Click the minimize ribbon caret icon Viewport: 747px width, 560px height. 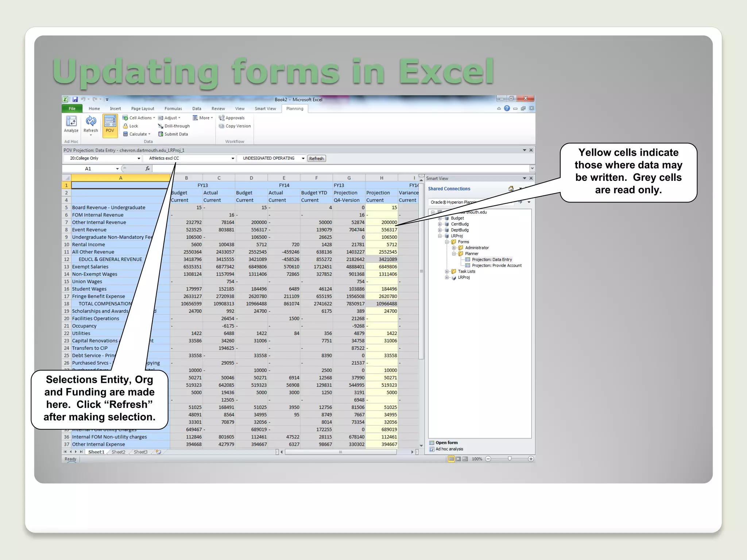click(x=499, y=109)
